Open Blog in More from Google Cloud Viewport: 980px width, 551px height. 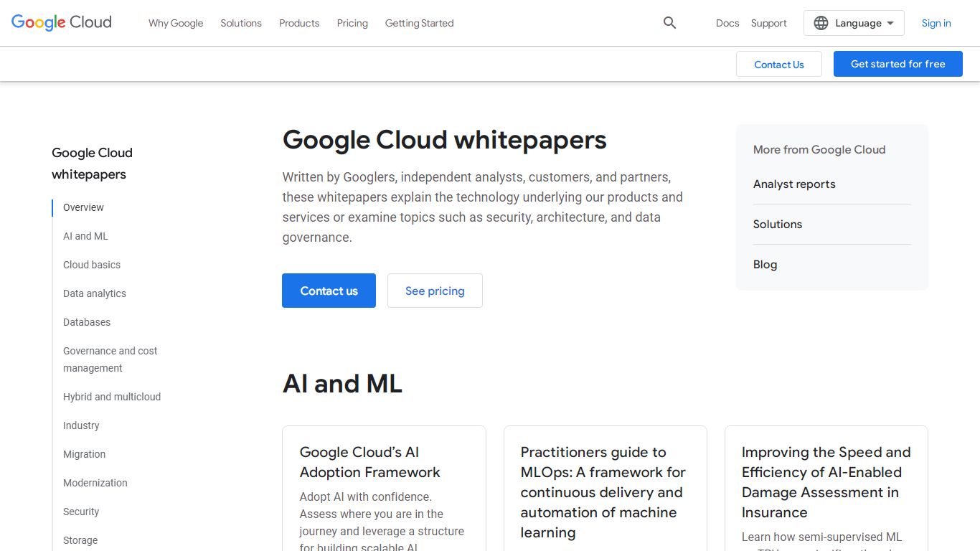765,265
